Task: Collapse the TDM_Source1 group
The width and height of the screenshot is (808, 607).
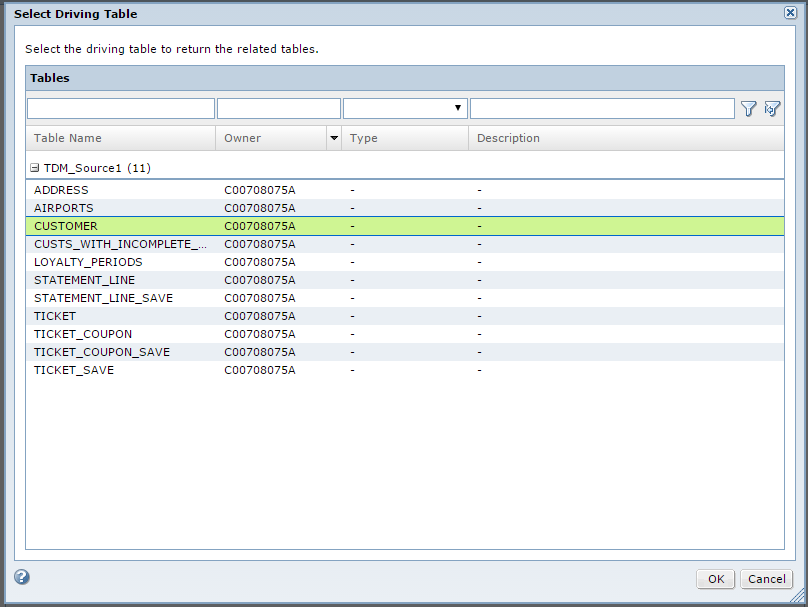Action: point(35,168)
